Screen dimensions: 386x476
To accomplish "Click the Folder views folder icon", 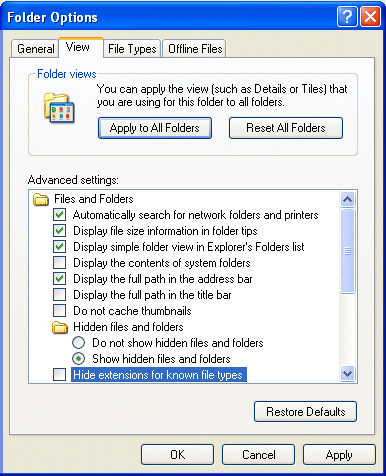I will [59, 107].
